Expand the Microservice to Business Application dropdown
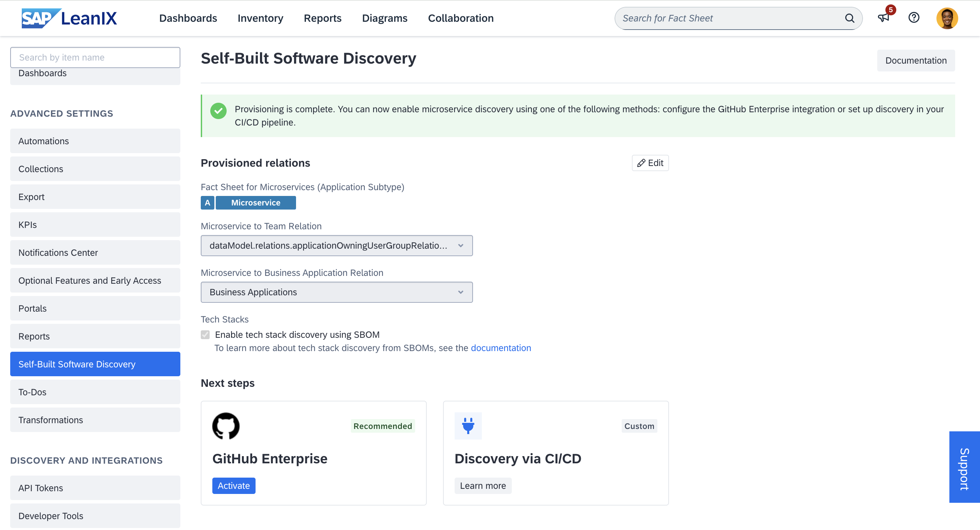This screenshot has width=980, height=530. click(x=461, y=292)
